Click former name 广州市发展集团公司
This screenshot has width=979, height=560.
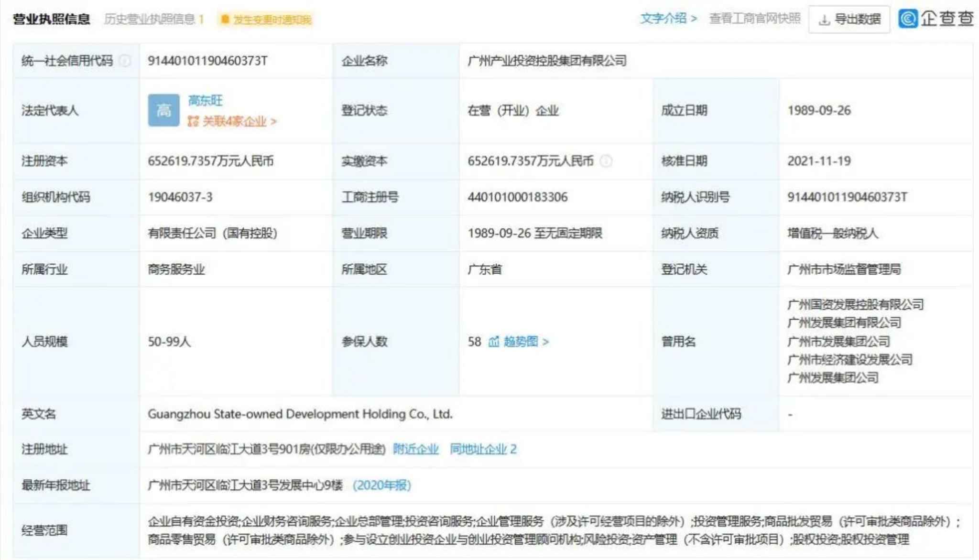point(838,341)
